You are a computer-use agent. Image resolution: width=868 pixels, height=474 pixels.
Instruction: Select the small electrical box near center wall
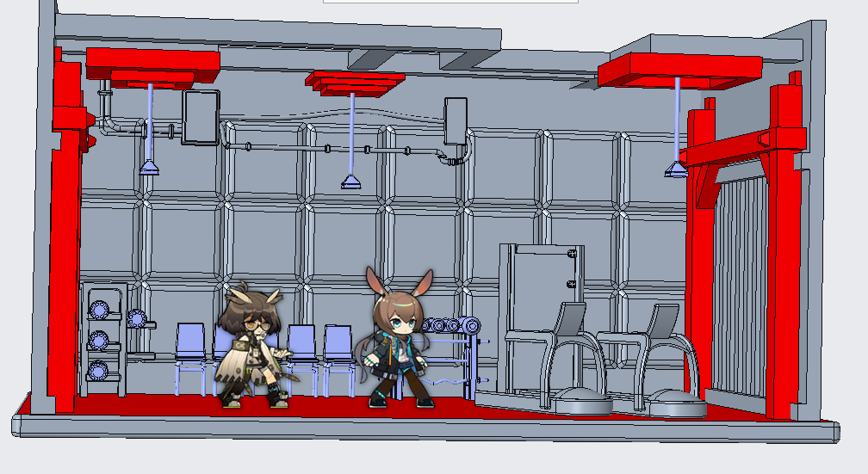point(456,121)
